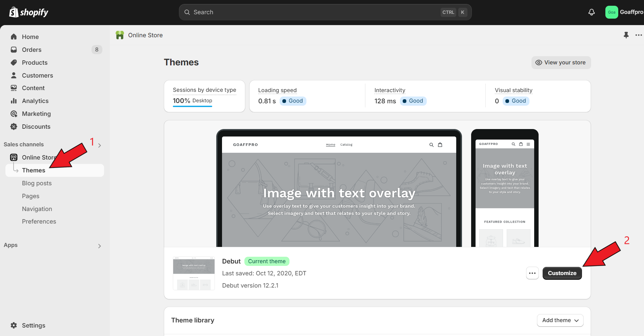
Task: Expand the Apps section chevron
Action: click(x=99, y=246)
